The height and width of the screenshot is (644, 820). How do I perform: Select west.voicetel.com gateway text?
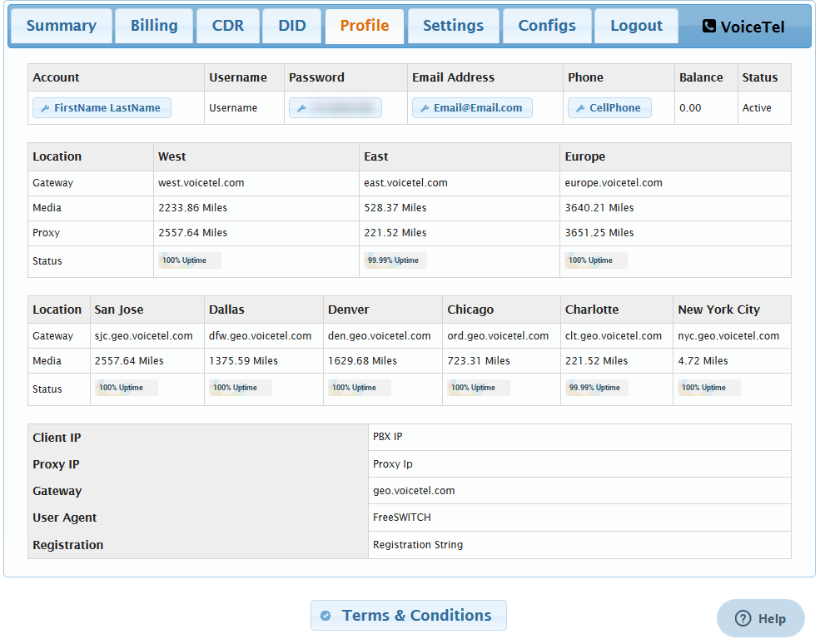[201, 183]
